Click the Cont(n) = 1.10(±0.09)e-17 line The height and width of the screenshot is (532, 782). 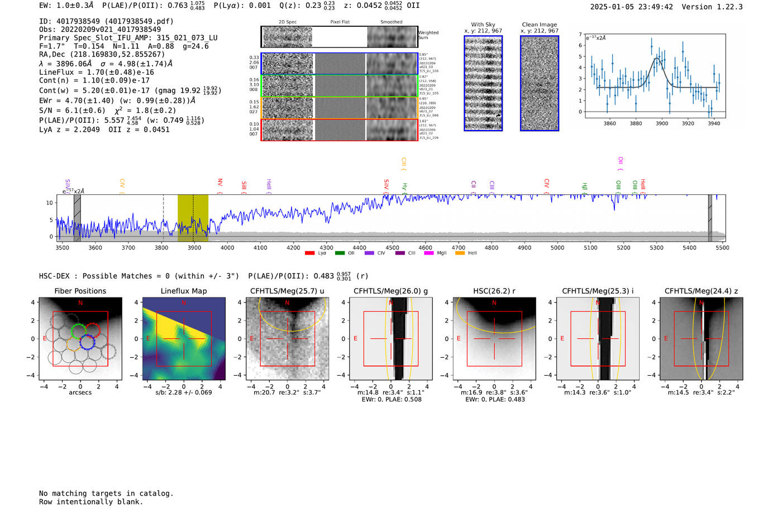[94, 80]
